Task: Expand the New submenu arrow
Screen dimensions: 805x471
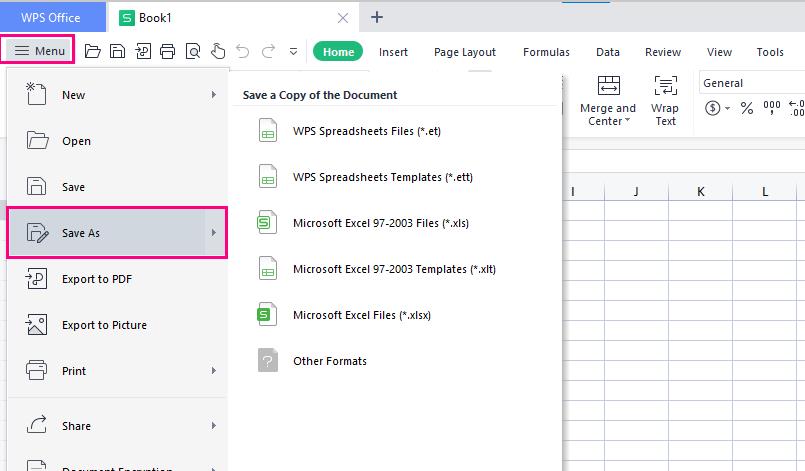Action: [x=214, y=95]
